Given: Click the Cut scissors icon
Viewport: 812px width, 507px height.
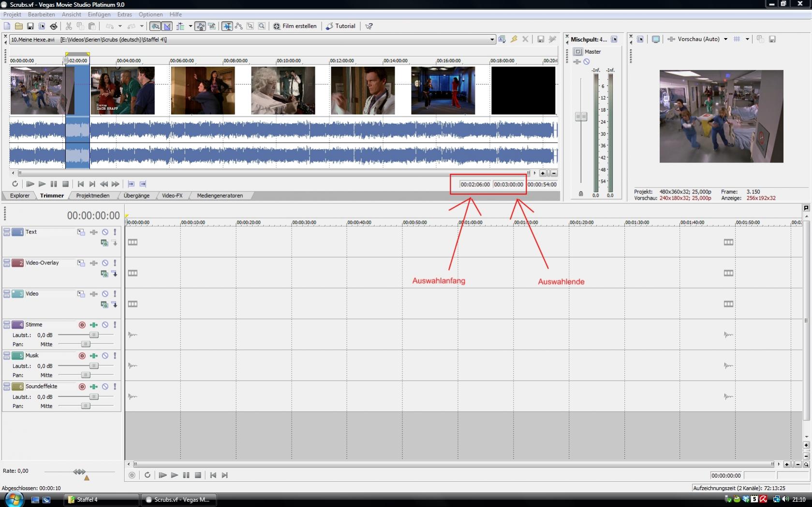Looking at the screenshot, I should click(69, 26).
